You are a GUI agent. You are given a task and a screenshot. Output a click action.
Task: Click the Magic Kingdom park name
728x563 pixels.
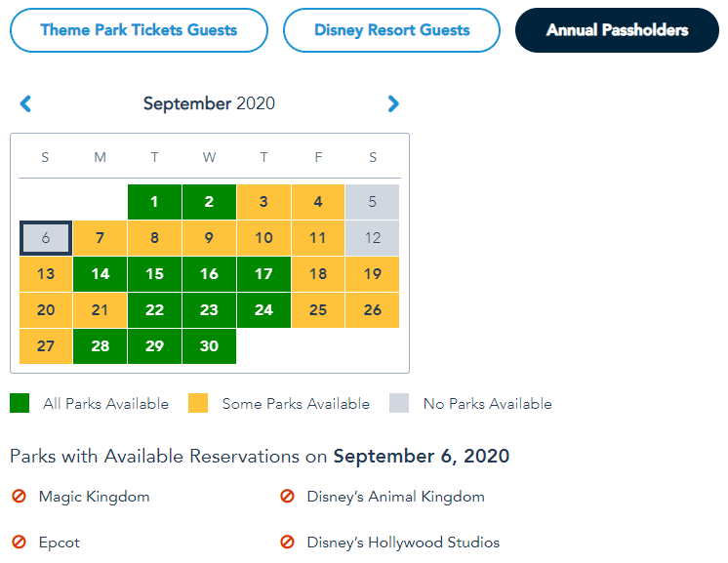(x=95, y=497)
